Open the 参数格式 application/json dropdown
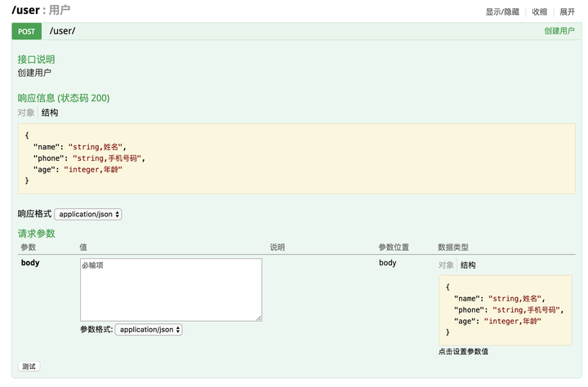This screenshot has width=588, height=387. pos(149,330)
